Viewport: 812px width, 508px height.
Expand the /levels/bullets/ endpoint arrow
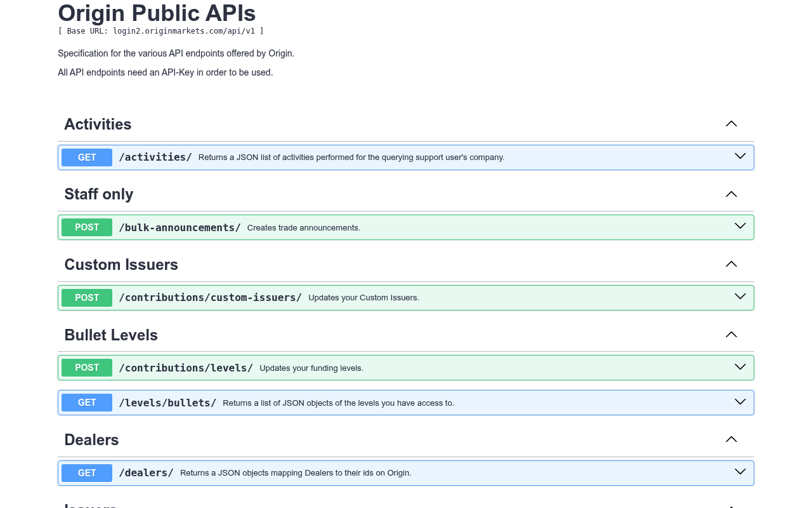point(740,401)
